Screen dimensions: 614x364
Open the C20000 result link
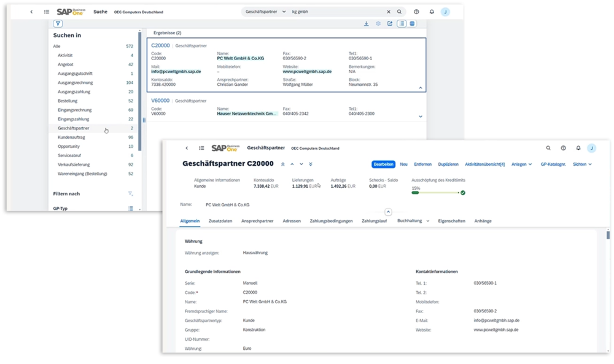tap(160, 45)
